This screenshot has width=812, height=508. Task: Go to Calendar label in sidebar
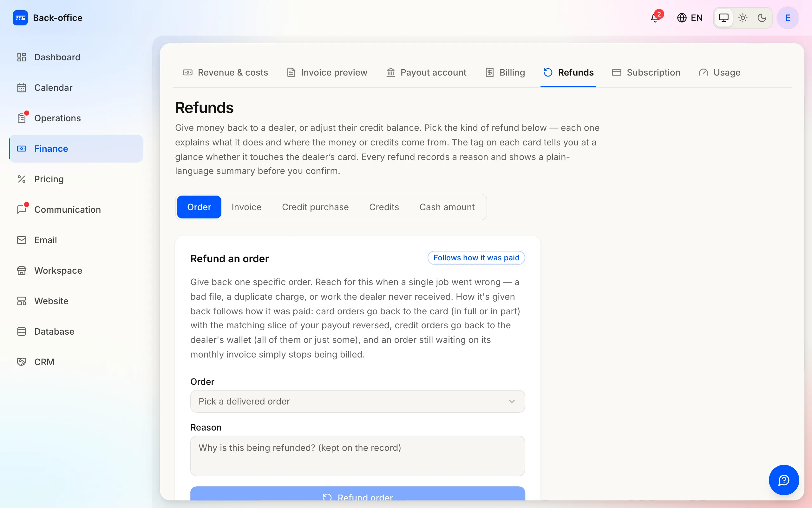point(53,88)
